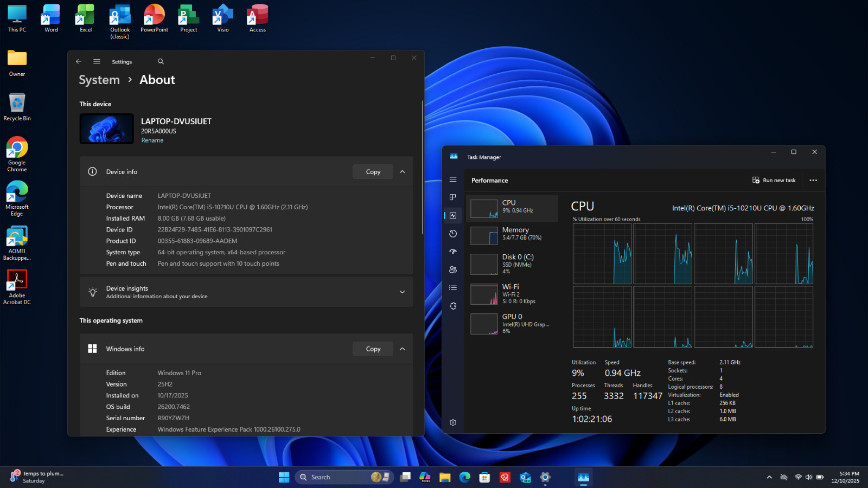Open App history in Task Manager sidebar

pos(453,234)
